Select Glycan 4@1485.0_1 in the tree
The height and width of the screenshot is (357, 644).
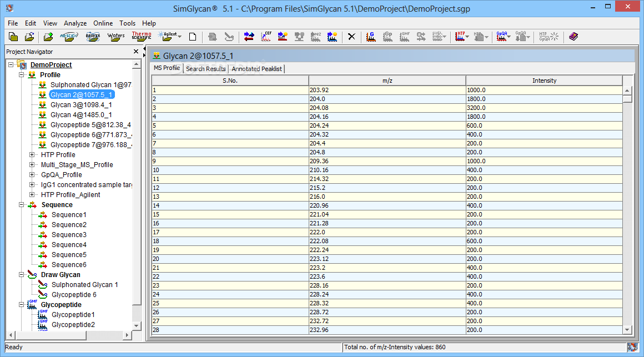pos(81,114)
